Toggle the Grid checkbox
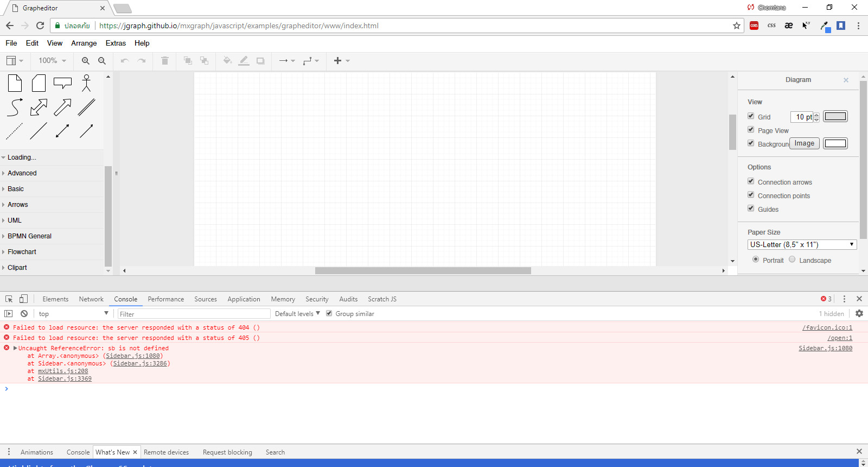 pos(751,116)
